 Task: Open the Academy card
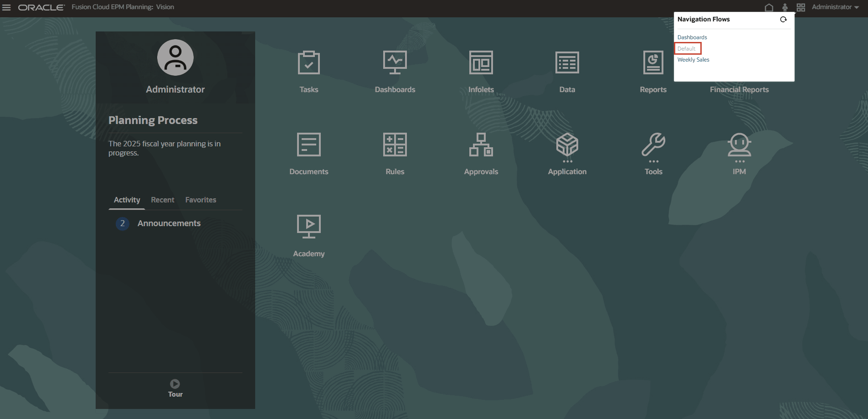point(309,236)
